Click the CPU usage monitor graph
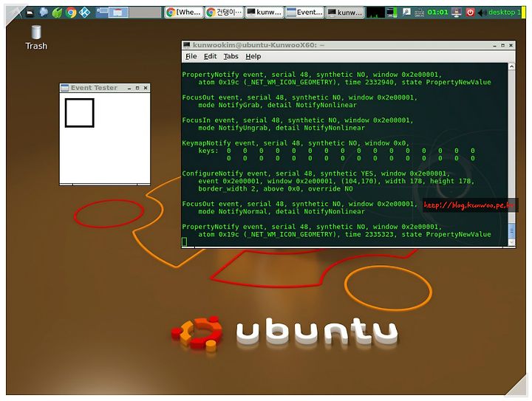Screen dimensions: 532x401 (375, 13)
